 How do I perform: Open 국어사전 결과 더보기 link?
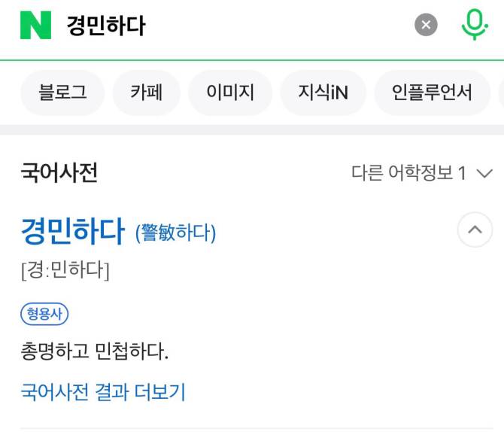click(x=103, y=391)
